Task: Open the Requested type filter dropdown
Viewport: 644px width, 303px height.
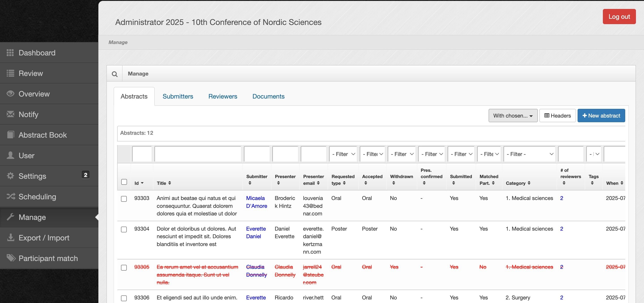Action: pos(343,154)
